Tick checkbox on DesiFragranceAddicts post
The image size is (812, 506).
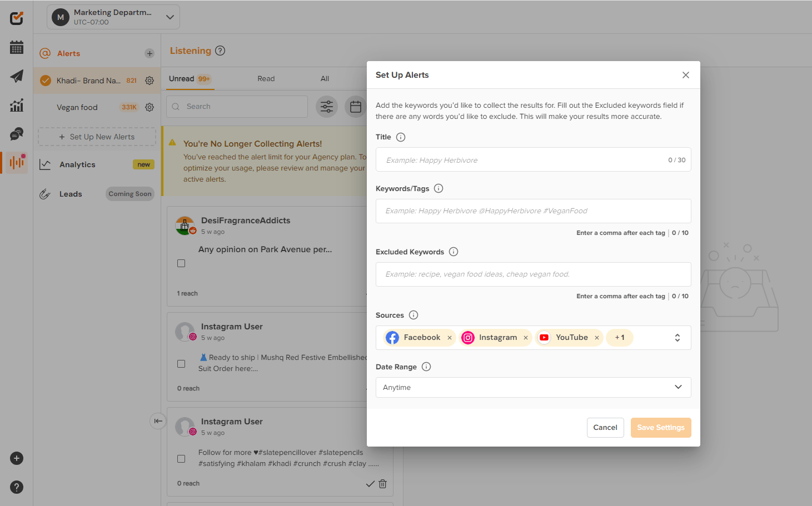(x=181, y=263)
